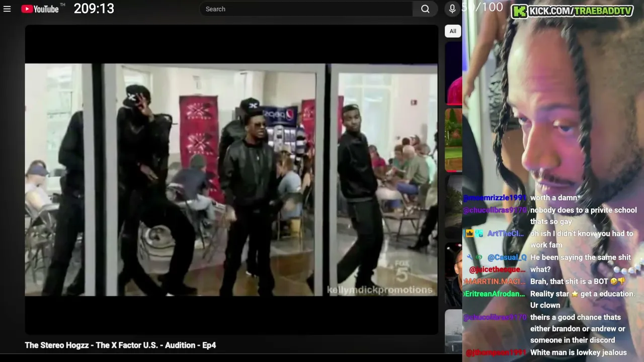Click chat message 'worth a damn*'
The height and width of the screenshot is (362, 644).
(555, 198)
